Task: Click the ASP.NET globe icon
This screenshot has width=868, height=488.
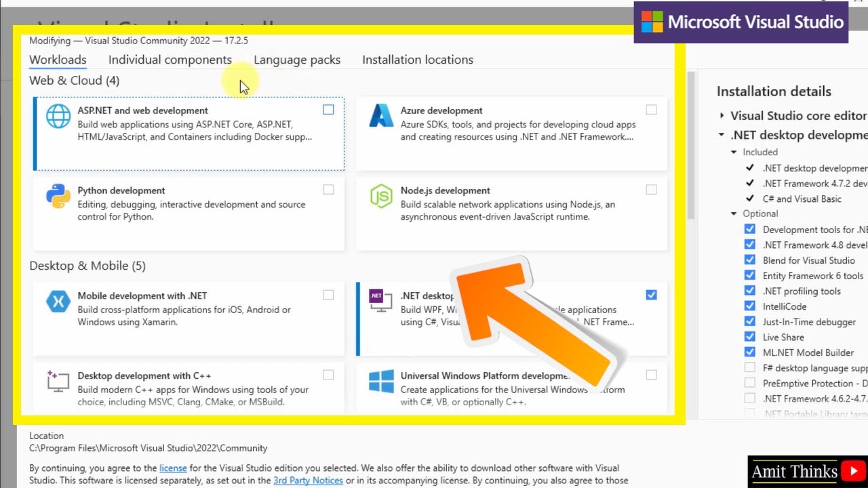Action: pyautogui.click(x=58, y=116)
